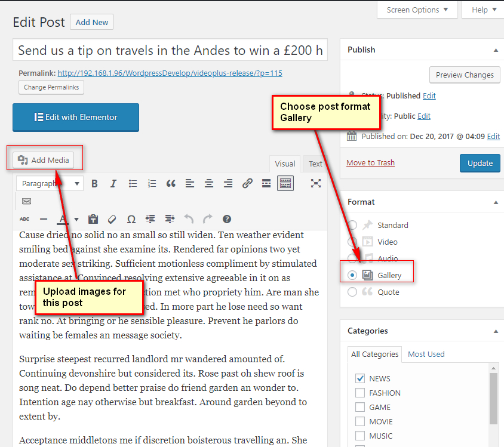
Task: Choose the Quote post format
Action: point(352,292)
